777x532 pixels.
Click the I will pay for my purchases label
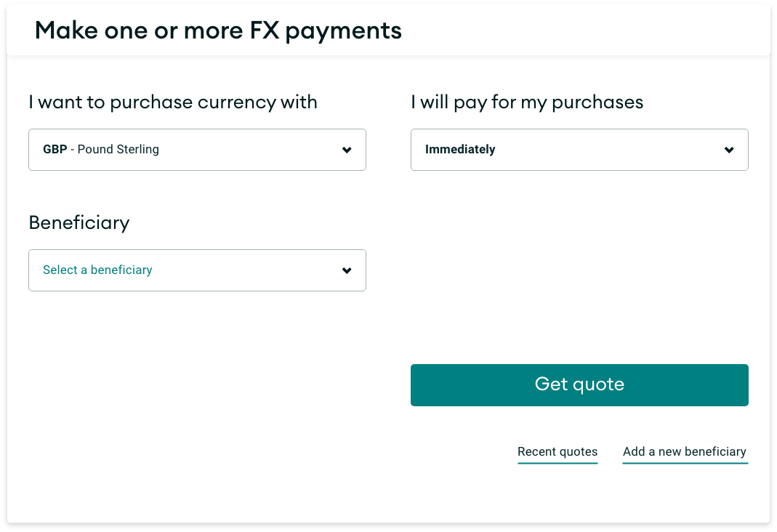click(x=527, y=102)
